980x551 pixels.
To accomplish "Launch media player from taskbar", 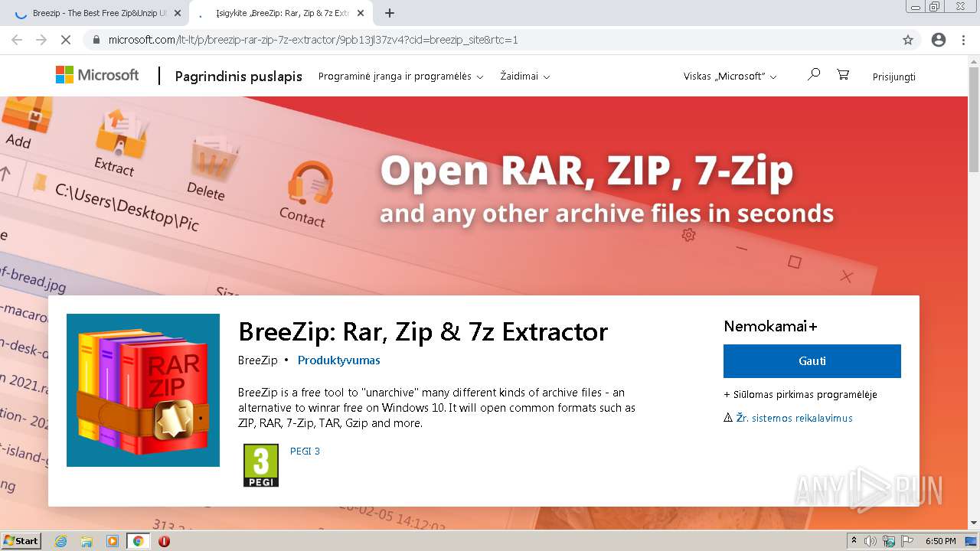I will click(x=113, y=541).
